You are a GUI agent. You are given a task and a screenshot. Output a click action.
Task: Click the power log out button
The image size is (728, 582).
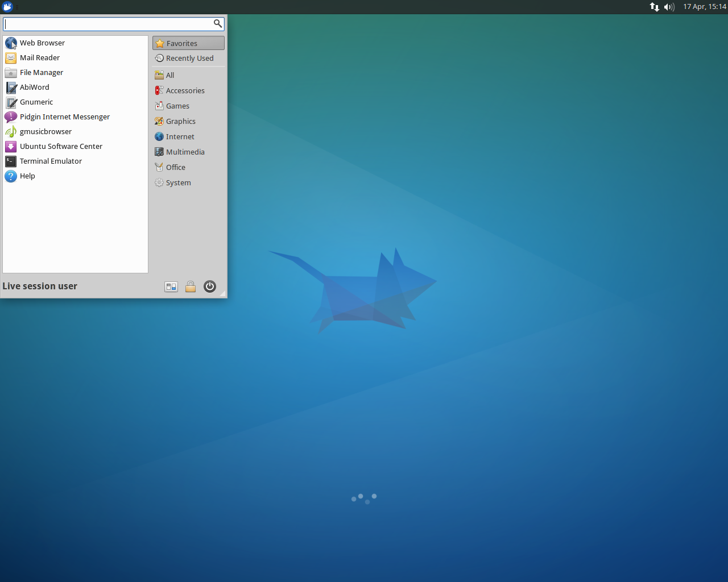(210, 286)
